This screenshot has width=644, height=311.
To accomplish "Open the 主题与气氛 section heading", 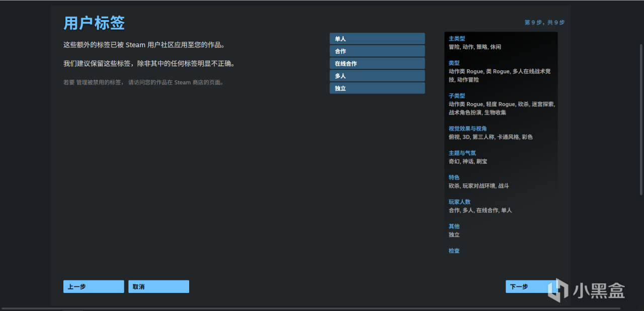I will point(462,153).
